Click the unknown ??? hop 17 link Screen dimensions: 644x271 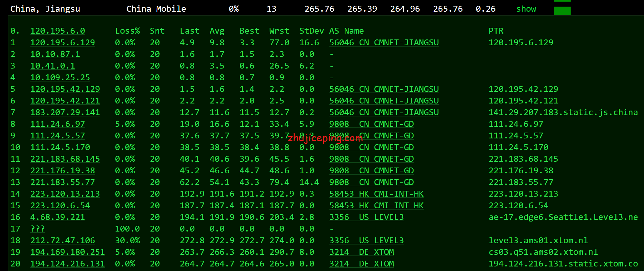pyautogui.click(x=38, y=229)
